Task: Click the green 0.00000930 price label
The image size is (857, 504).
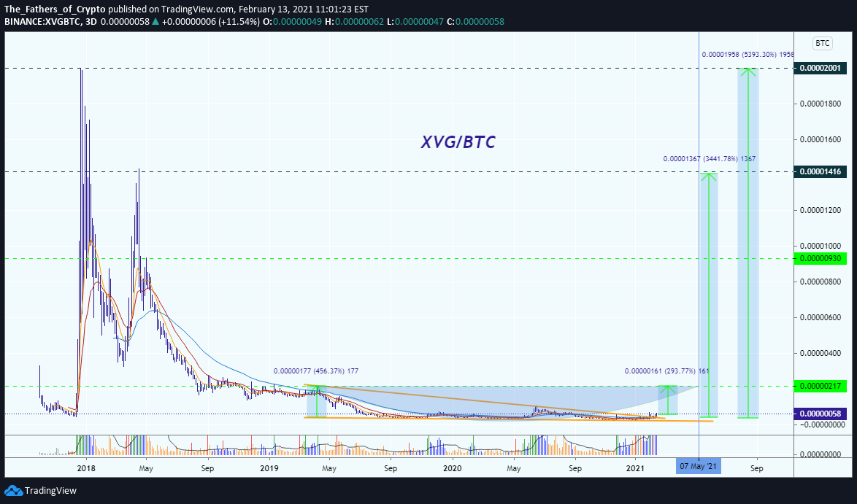Action: coord(820,259)
